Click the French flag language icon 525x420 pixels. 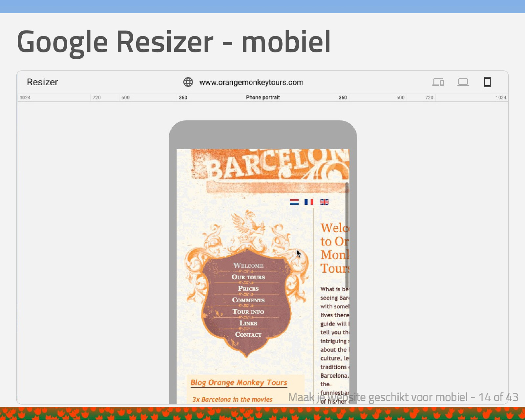point(309,202)
